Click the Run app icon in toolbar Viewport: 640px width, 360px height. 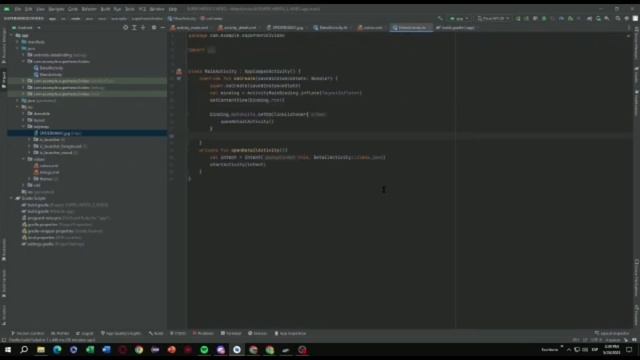518,18
